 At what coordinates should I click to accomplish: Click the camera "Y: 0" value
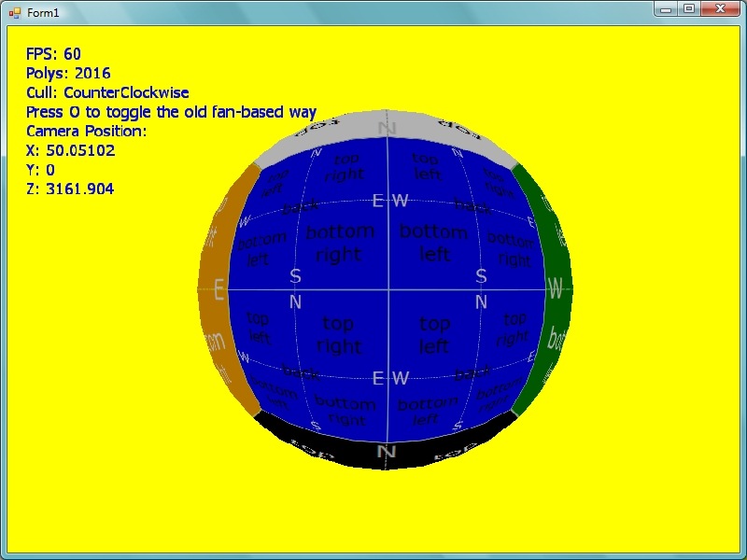[40, 170]
